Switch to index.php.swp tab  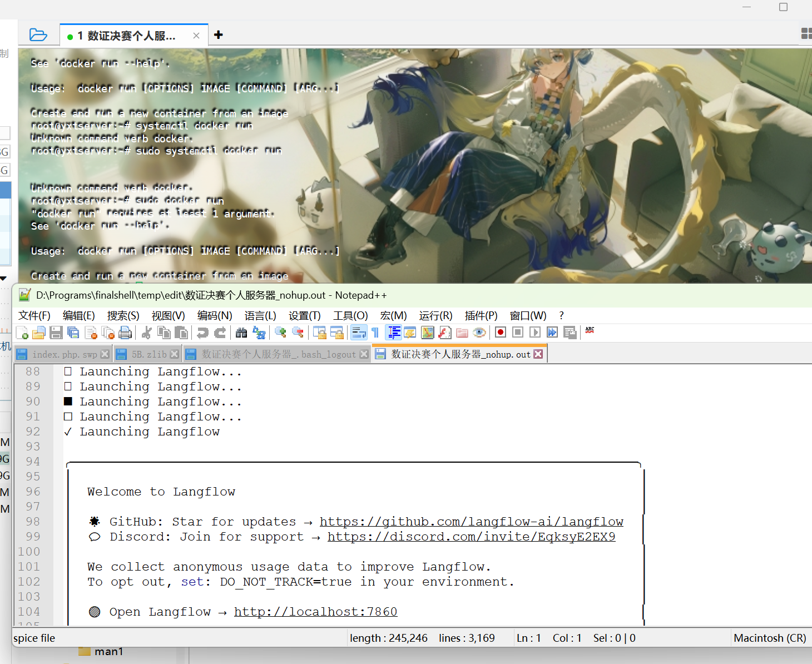[x=65, y=354]
